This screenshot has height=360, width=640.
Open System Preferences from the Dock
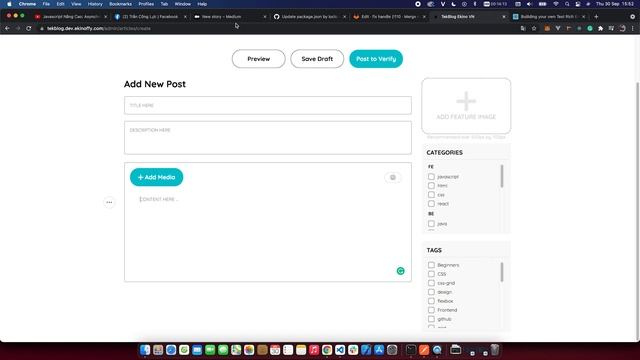pyautogui.click(x=392, y=350)
